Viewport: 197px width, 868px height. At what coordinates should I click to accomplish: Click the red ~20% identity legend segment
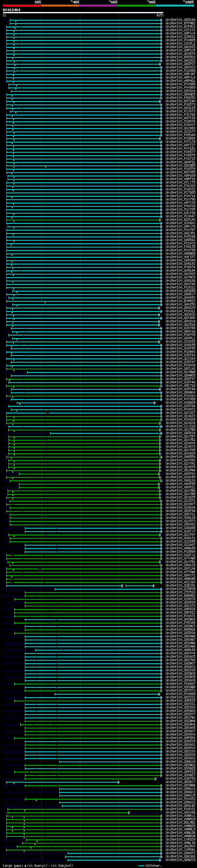[x=22, y=6]
